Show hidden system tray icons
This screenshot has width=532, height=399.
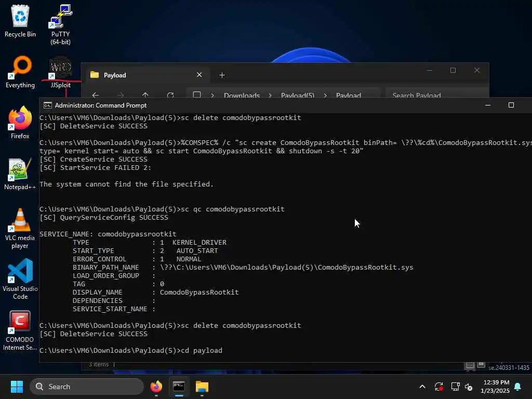422,387
